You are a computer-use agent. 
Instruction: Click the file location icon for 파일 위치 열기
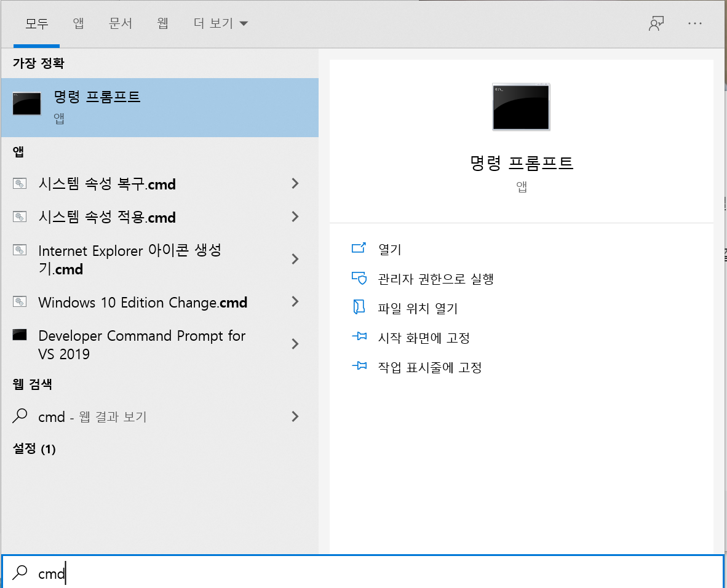pyautogui.click(x=359, y=307)
